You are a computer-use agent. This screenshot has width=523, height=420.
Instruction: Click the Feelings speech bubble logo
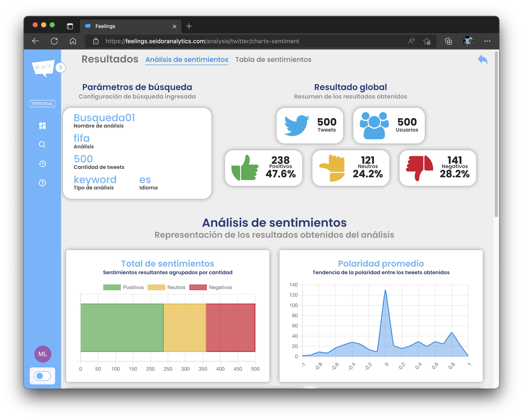pyautogui.click(x=43, y=68)
